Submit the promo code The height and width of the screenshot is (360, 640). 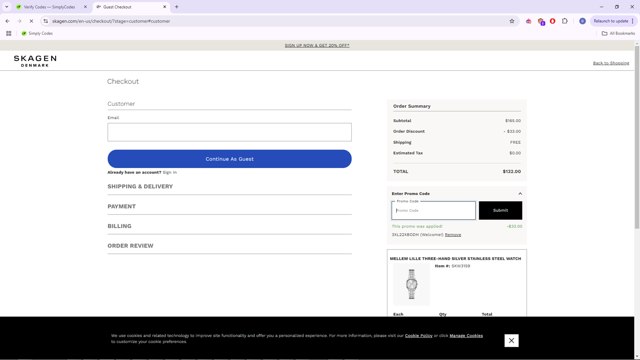coord(500,211)
